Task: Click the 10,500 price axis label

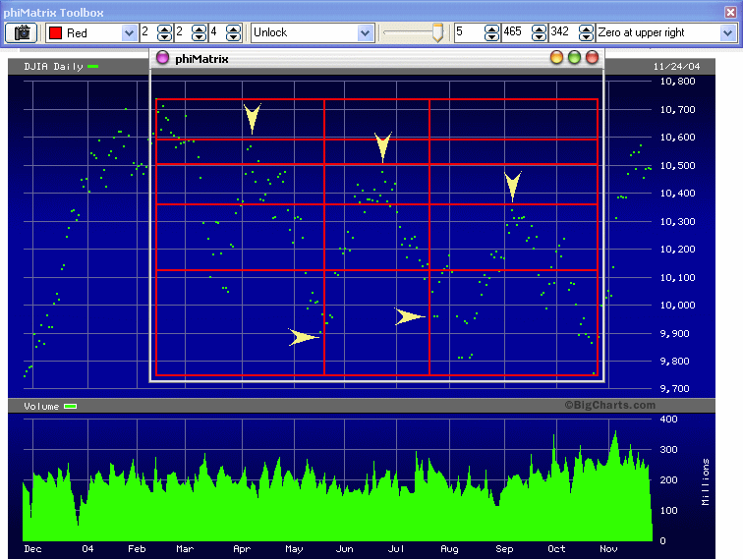Action: [677, 165]
